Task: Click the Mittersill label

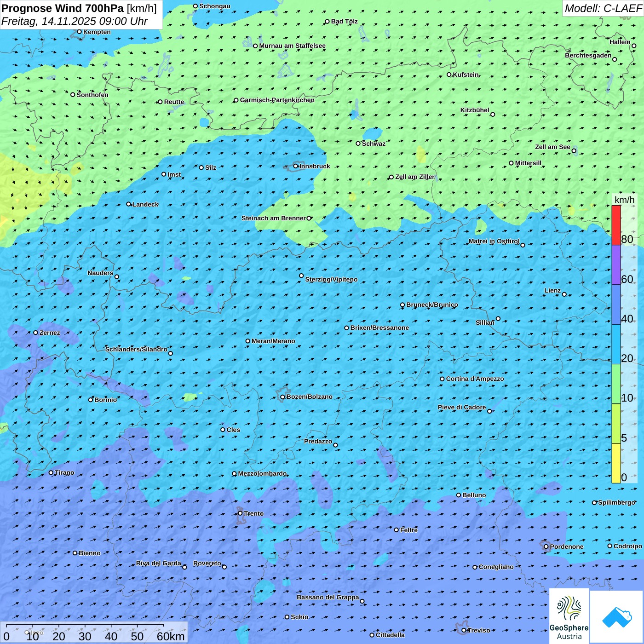Action: [528, 163]
